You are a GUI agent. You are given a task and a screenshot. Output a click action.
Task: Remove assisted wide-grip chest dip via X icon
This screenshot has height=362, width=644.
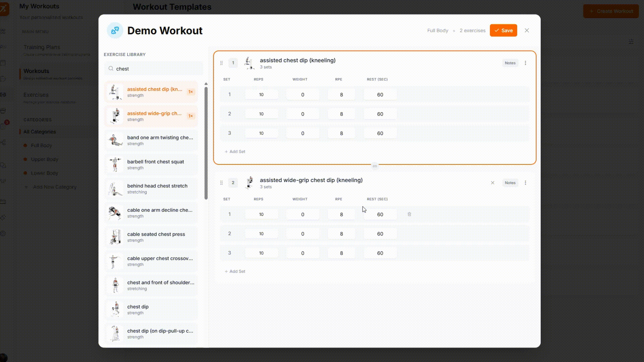(x=492, y=183)
